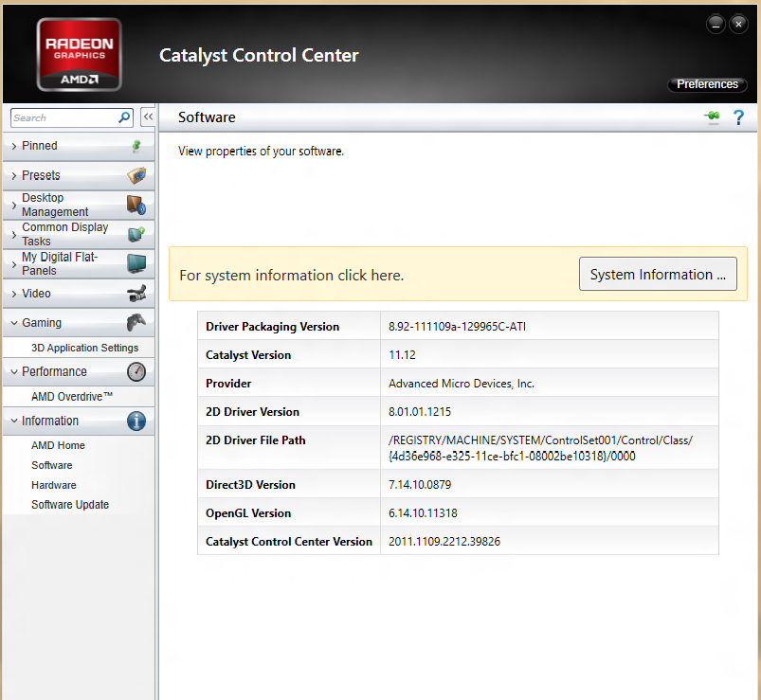Viewport: 761px width, 700px height.
Task: Click the 'OpenGL Version' label cell
Action: click(289, 512)
